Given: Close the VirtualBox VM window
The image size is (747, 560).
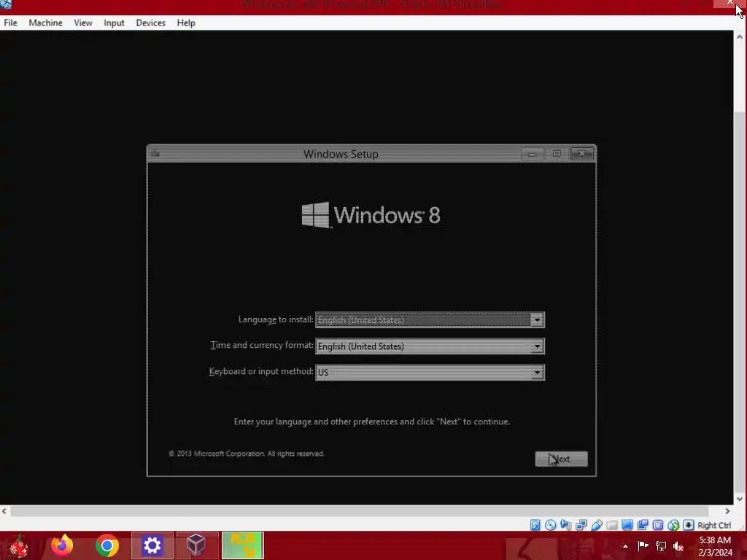Looking at the screenshot, I should (x=729, y=4).
